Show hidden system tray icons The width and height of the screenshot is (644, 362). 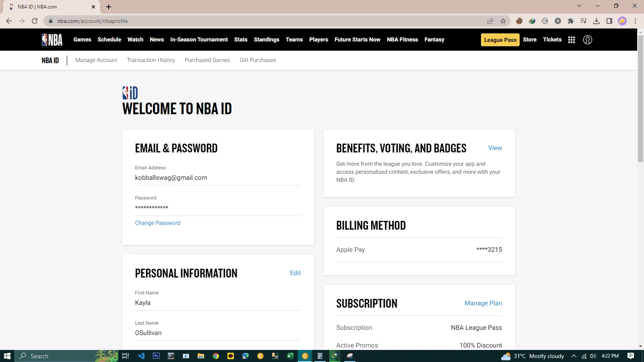point(574,356)
